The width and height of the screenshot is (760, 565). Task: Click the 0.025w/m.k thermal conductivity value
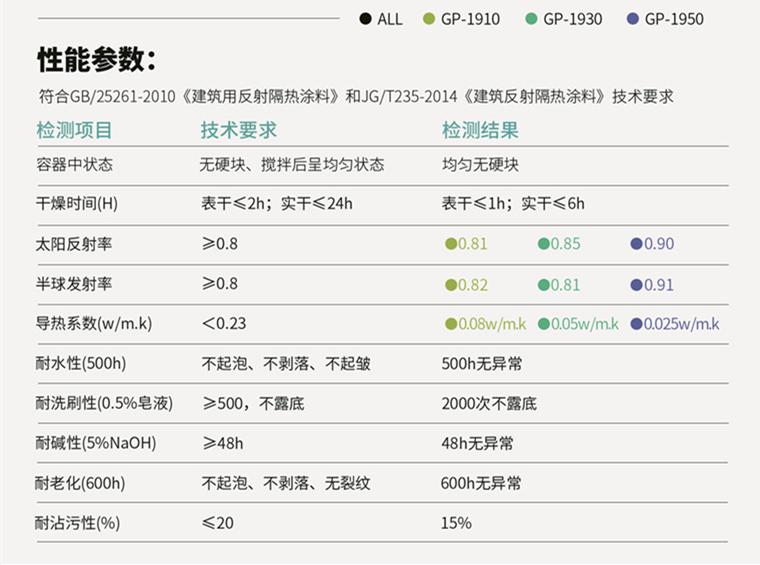tap(681, 324)
